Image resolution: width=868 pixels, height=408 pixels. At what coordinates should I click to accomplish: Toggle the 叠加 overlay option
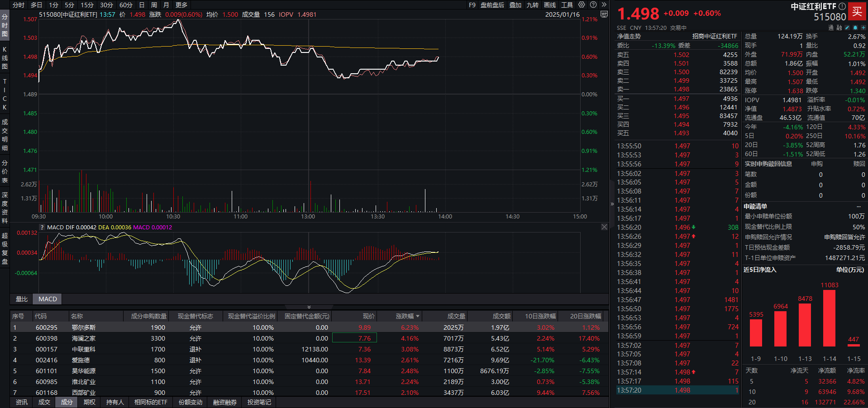click(515, 5)
